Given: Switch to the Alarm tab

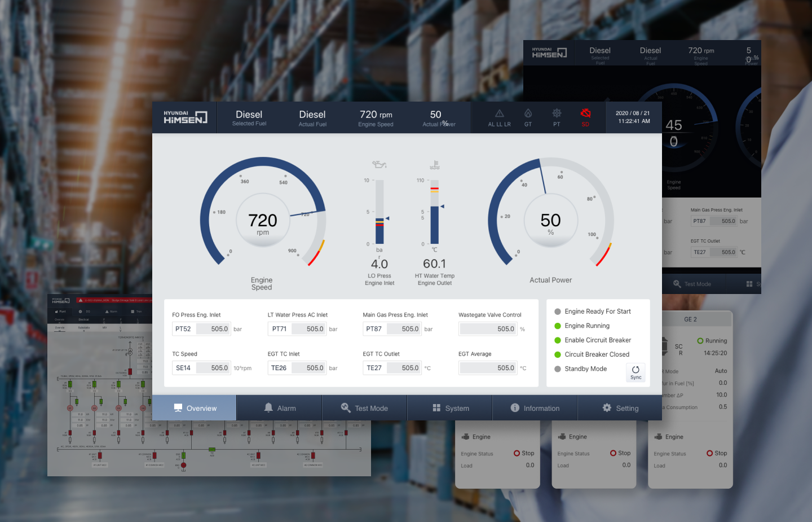Looking at the screenshot, I should [x=280, y=408].
